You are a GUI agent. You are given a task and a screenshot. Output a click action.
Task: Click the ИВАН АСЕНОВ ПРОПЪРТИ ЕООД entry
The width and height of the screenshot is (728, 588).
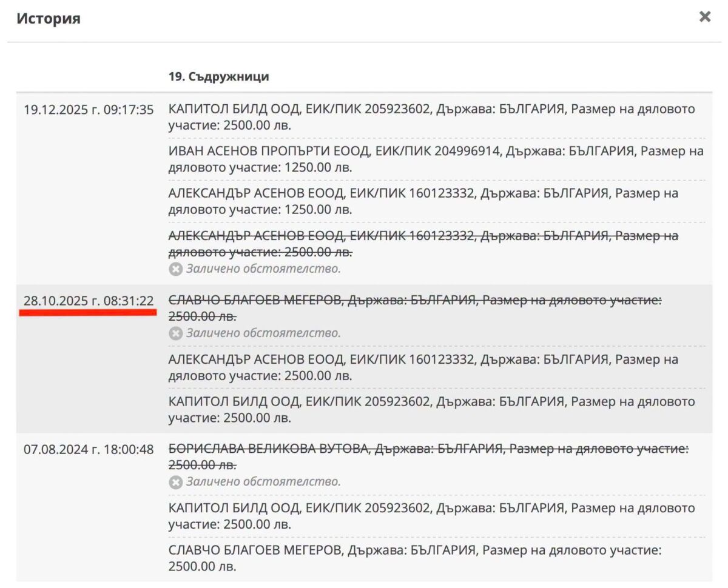pyautogui.click(x=436, y=159)
